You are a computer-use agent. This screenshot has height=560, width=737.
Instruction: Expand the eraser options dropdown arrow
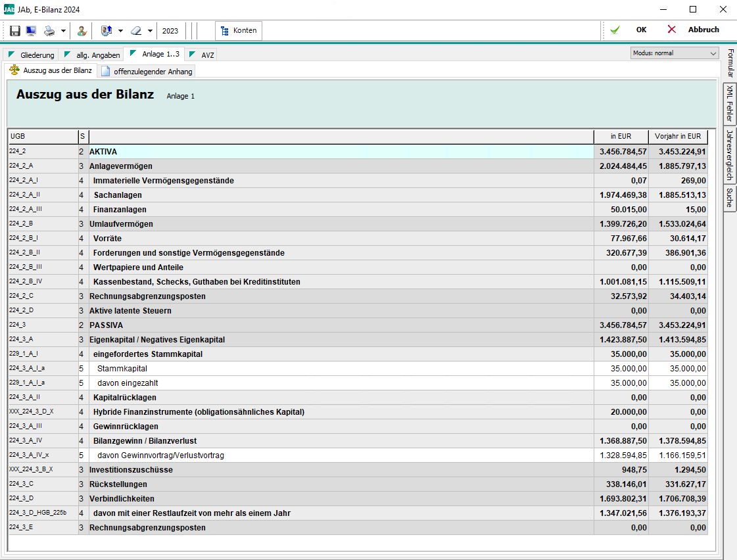pyautogui.click(x=150, y=30)
